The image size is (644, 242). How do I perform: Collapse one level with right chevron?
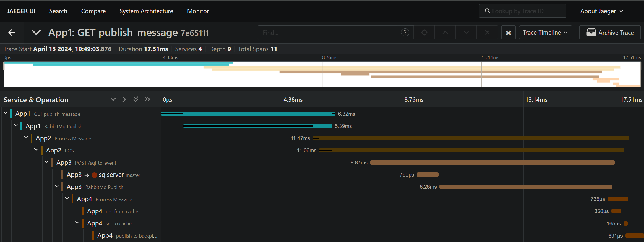pyautogui.click(x=124, y=99)
